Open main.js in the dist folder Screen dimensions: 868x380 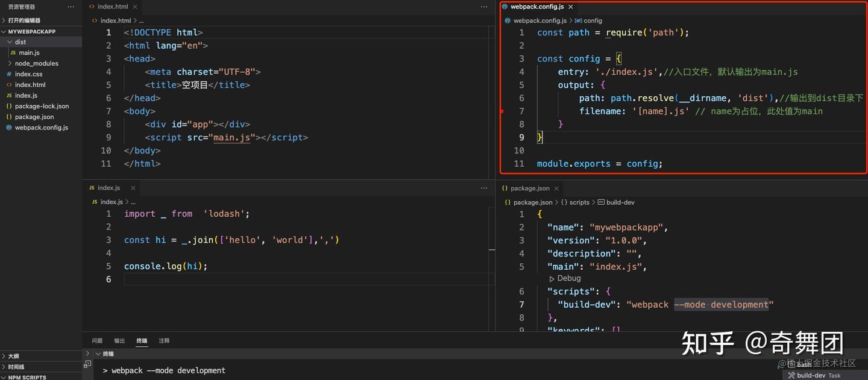click(29, 53)
